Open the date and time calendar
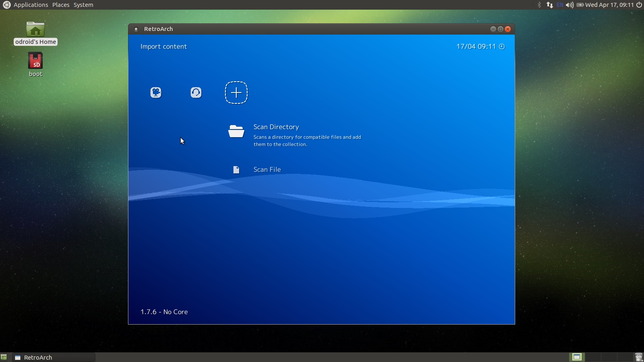The height and width of the screenshot is (362, 644). 609,5
